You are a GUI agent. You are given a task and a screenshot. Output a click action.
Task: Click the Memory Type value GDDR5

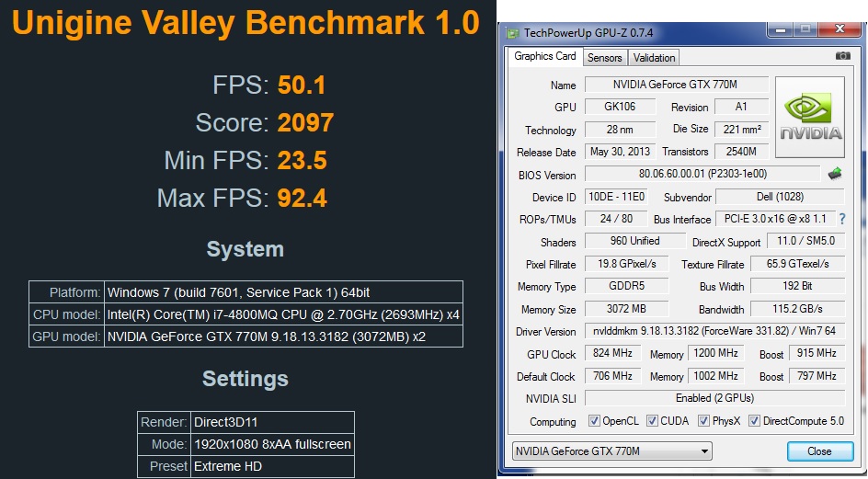pos(626,286)
